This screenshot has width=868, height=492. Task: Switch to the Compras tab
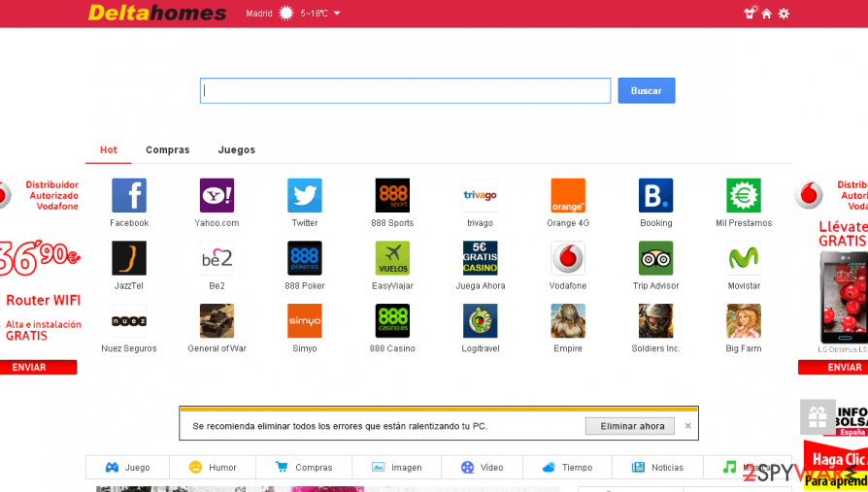tap(168, 150)
